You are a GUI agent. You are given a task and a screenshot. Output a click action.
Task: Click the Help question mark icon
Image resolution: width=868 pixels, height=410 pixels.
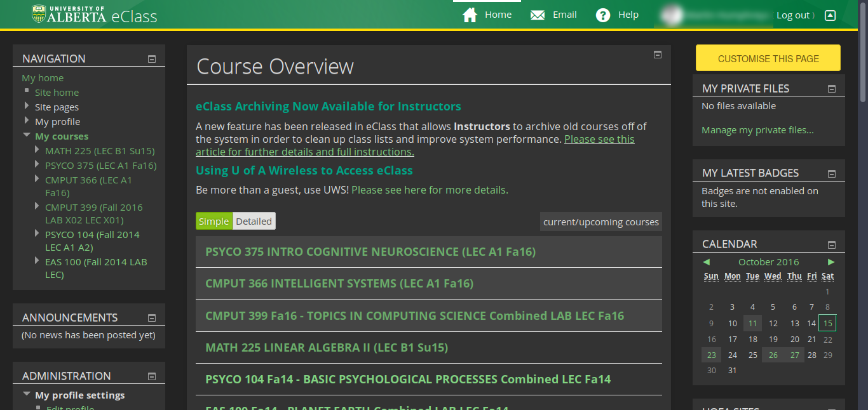click(603, 15)
